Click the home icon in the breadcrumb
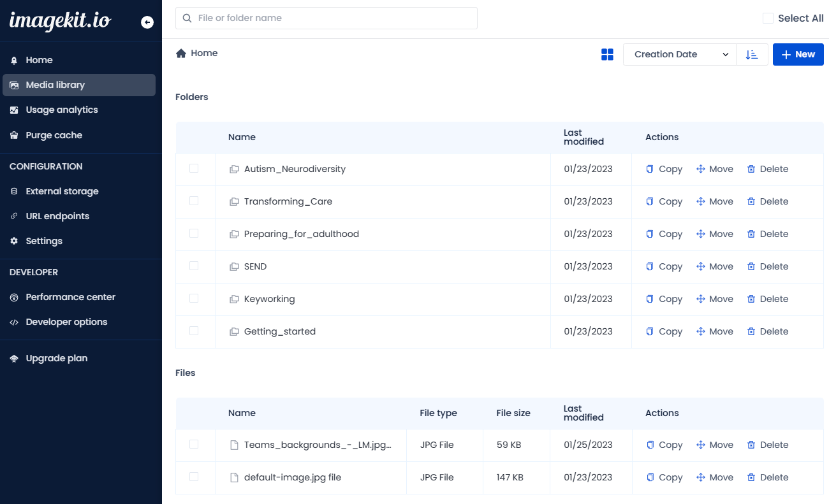 pyautogui.click(x=181, y=54)
